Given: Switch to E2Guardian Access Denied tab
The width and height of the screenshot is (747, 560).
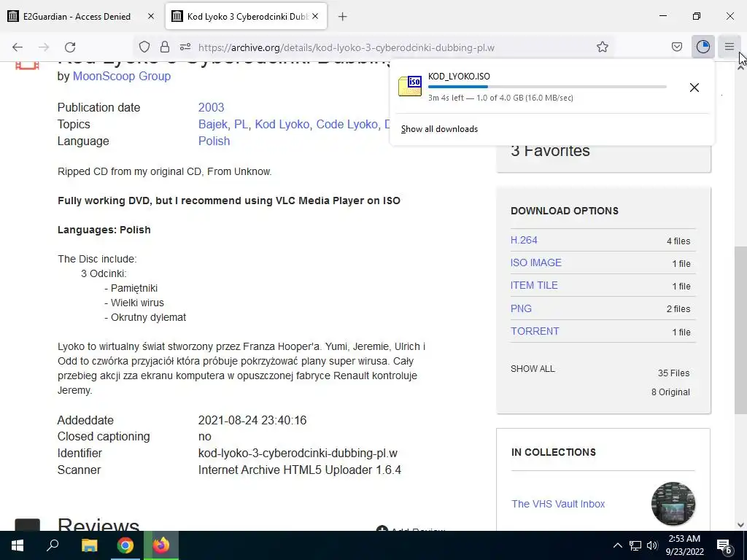Looking at the screenshot, I should point(76,17).
